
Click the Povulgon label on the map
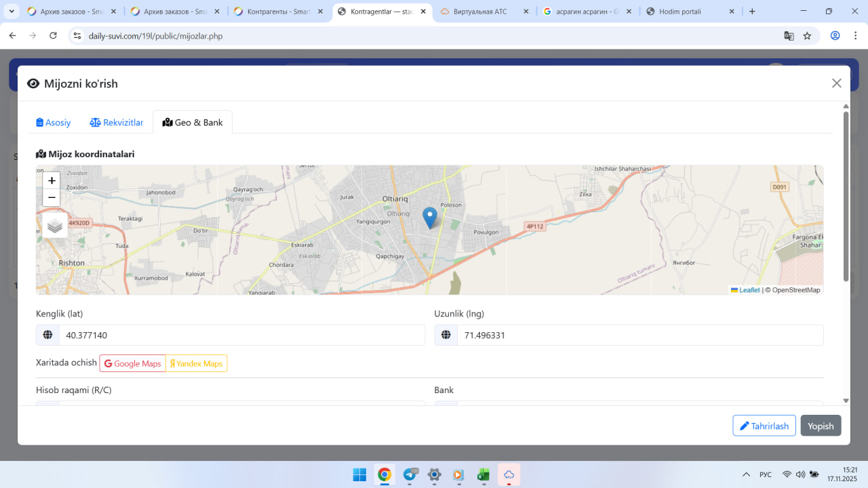(485, 232)
